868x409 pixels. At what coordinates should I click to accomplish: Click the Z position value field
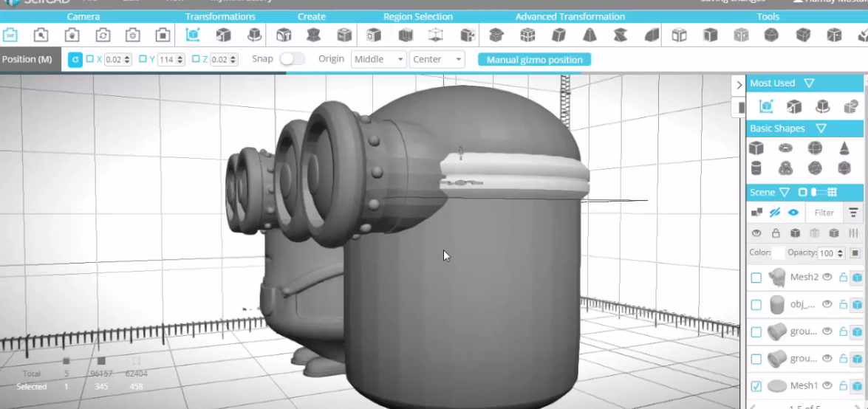[x=220, y=59]
